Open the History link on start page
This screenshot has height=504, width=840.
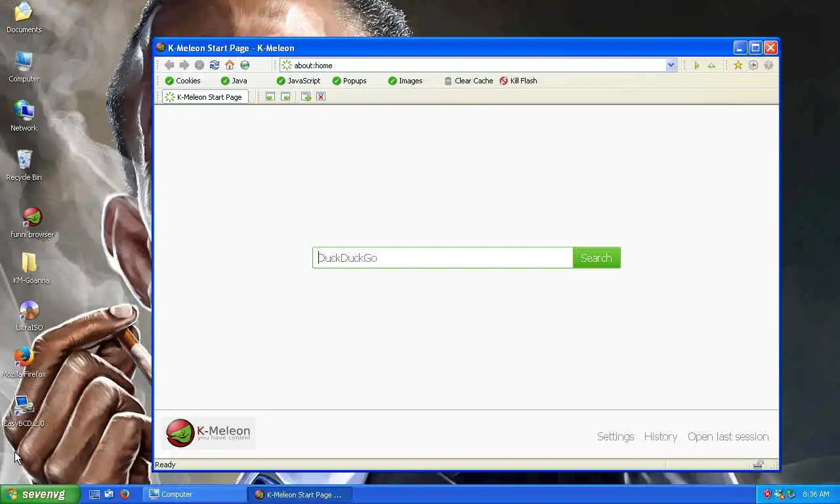[x=661, y=436]
